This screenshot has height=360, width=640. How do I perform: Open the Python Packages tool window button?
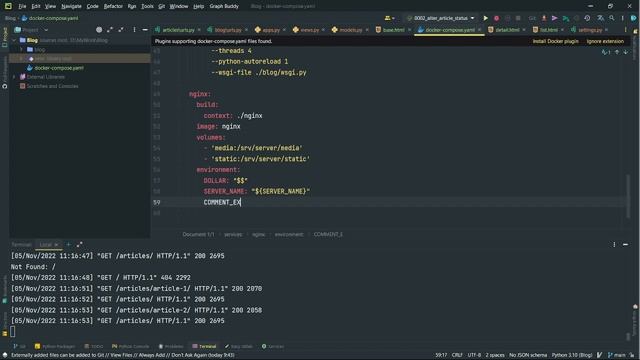55,346
